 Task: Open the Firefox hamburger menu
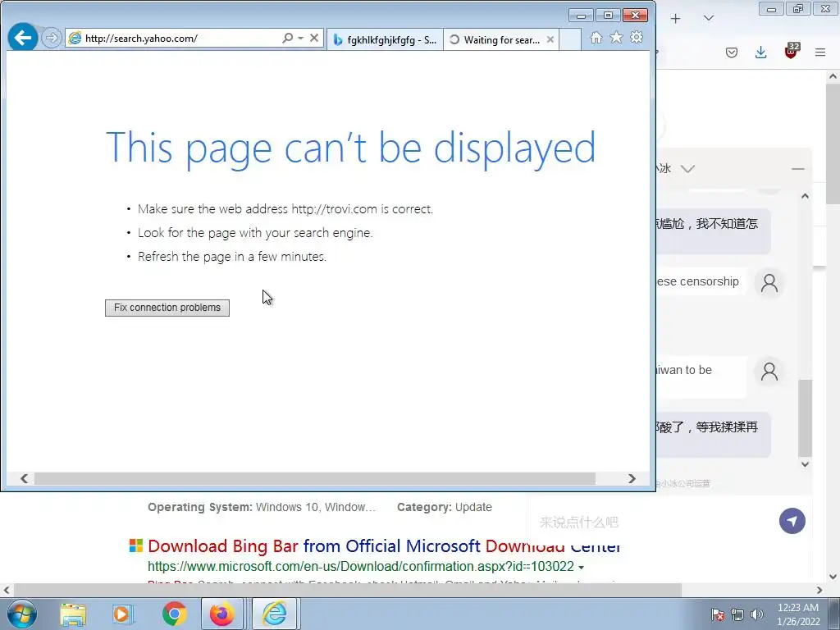tap(820, 52)
